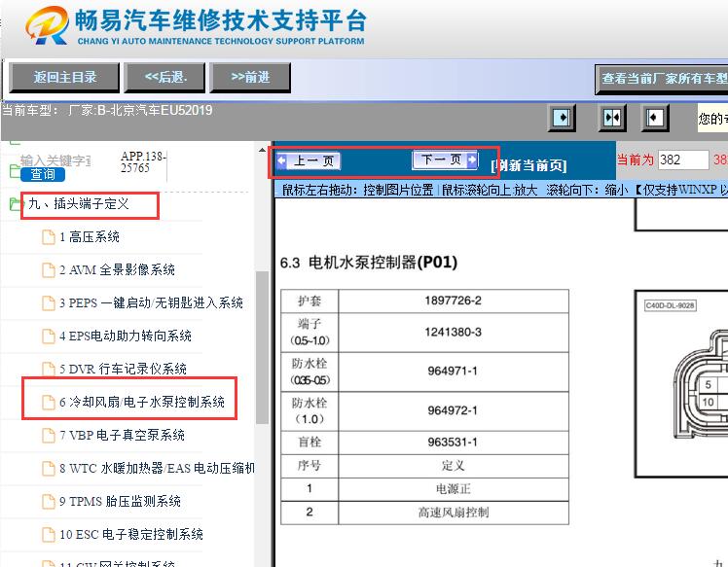Screen dimensions: 728x567
Task: Click the single right-arrow panel layout icon
Action: (x=562, y=118)
